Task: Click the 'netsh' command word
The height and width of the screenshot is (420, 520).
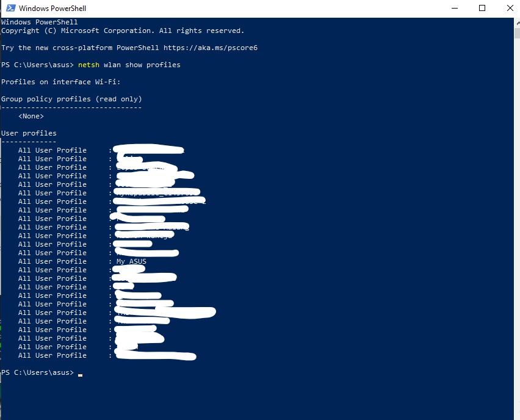Action: 88,65
